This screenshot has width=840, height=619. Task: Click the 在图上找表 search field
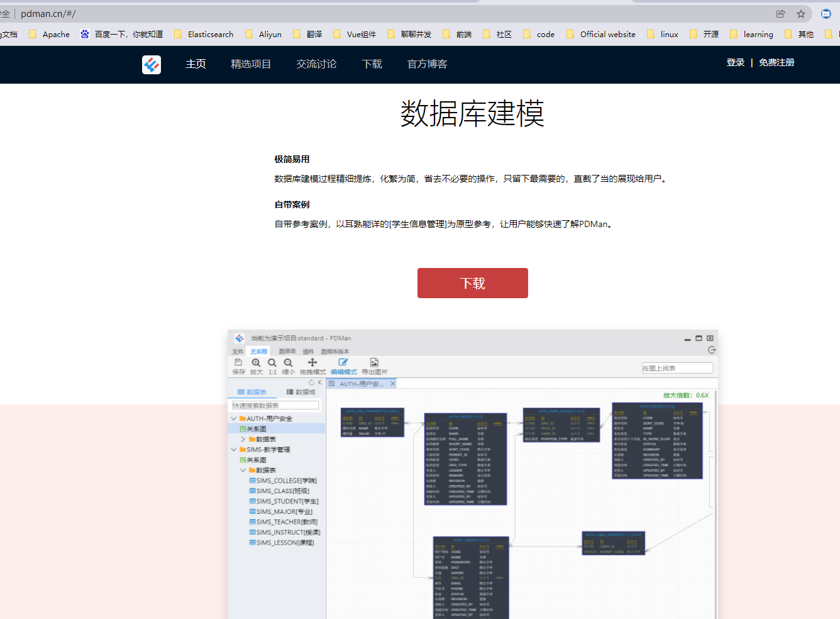click(677, 368)
